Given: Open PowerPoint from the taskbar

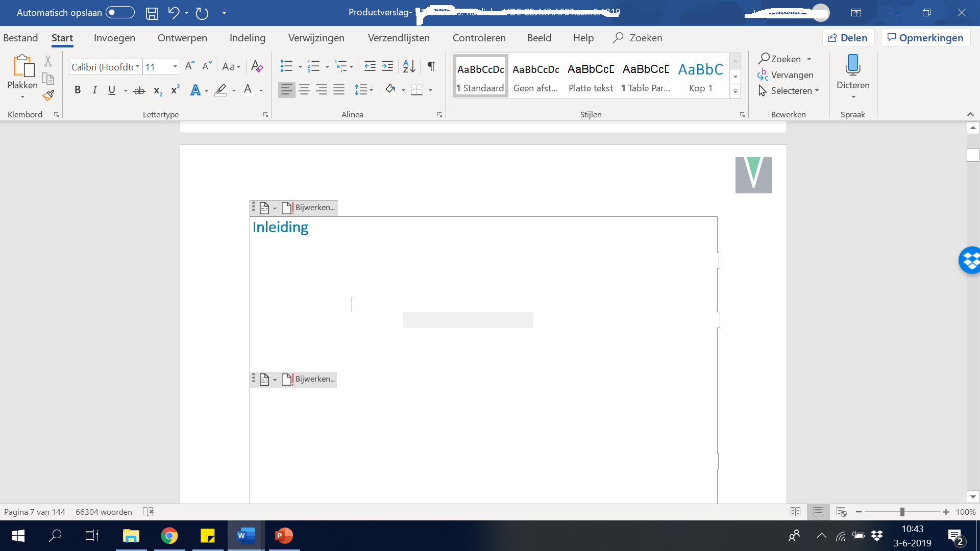Looking at the screenshot, I should pos(284,536).
